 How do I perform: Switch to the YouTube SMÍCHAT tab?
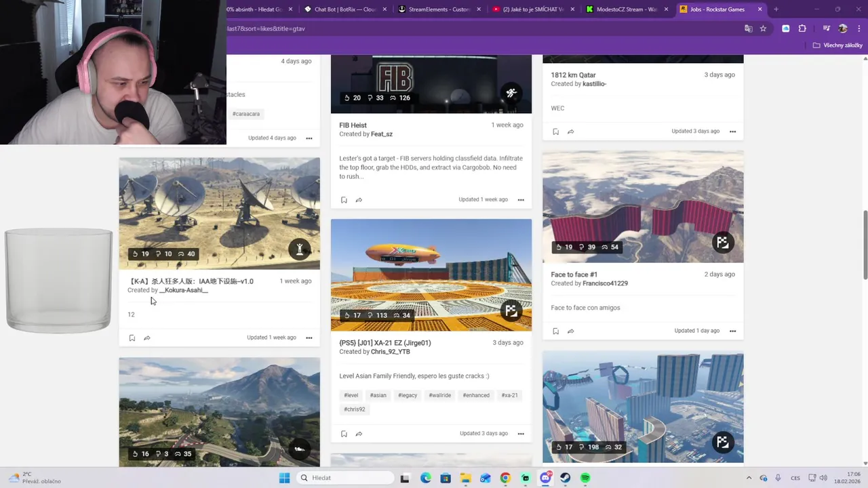coord(533,9)
